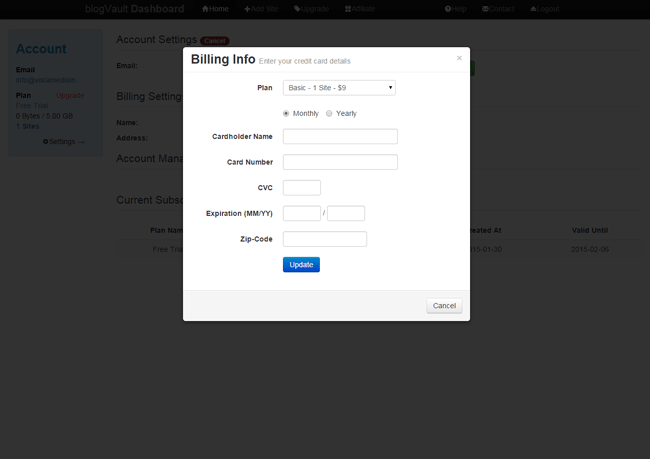This screenshot has height=459, width=650.
Task: Click the email address link in the sidebar
Action: tap(48, 80)
